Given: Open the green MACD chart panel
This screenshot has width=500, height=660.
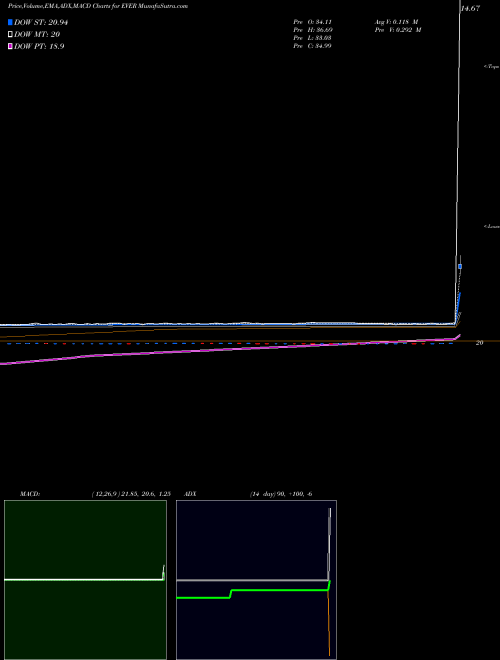Looking at the screenshot, I should pyautogui.click(x=85, y=580).
